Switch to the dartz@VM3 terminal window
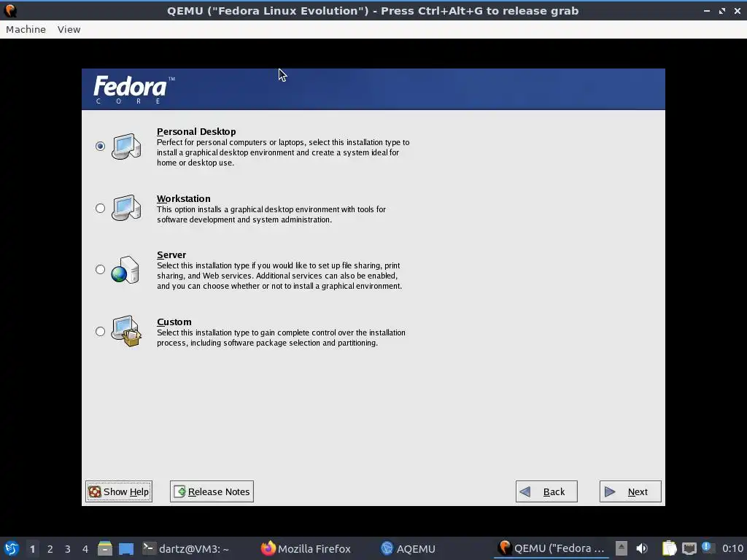The height and width of the screenshot is (560, 747). pos(186,548)
